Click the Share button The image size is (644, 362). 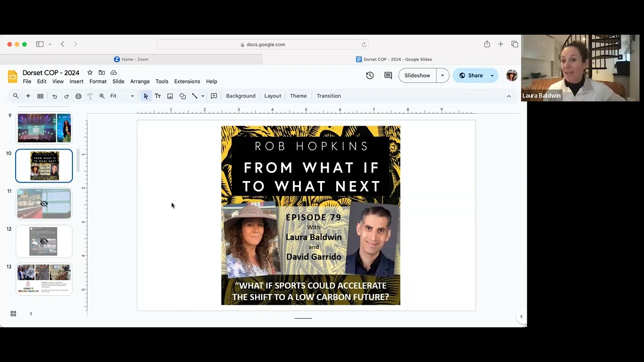(470, 75)
